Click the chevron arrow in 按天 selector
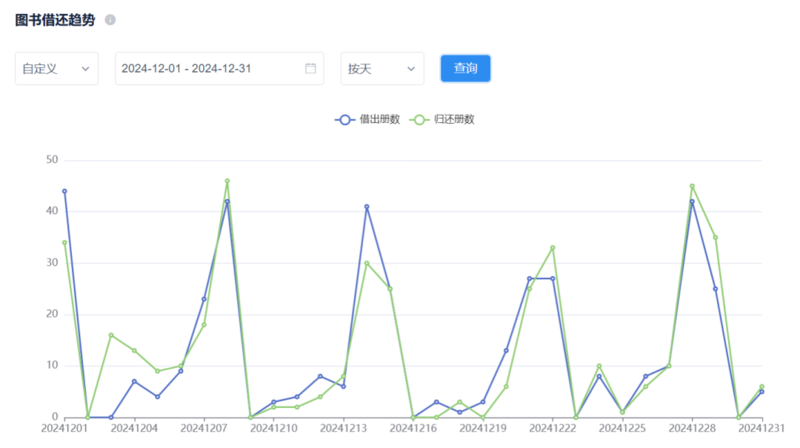Viewport: 800px width, 448px height. tap(410, 68)
